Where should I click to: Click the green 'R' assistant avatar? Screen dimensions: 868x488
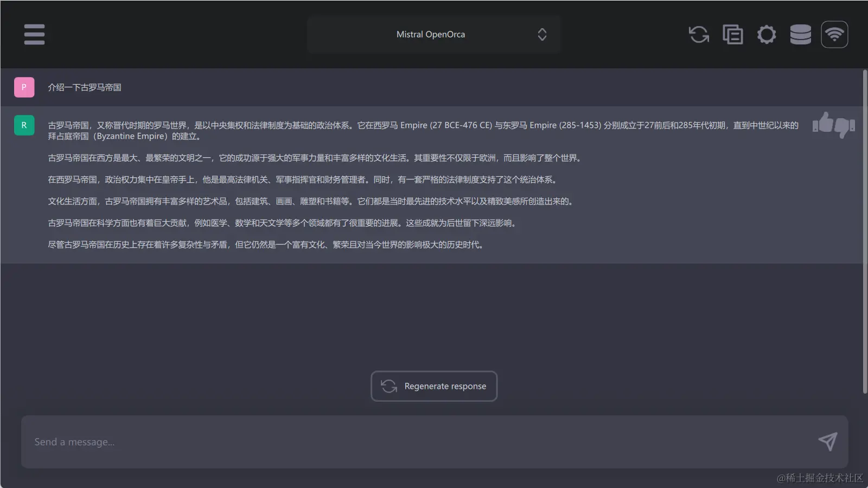pos(24,125)
